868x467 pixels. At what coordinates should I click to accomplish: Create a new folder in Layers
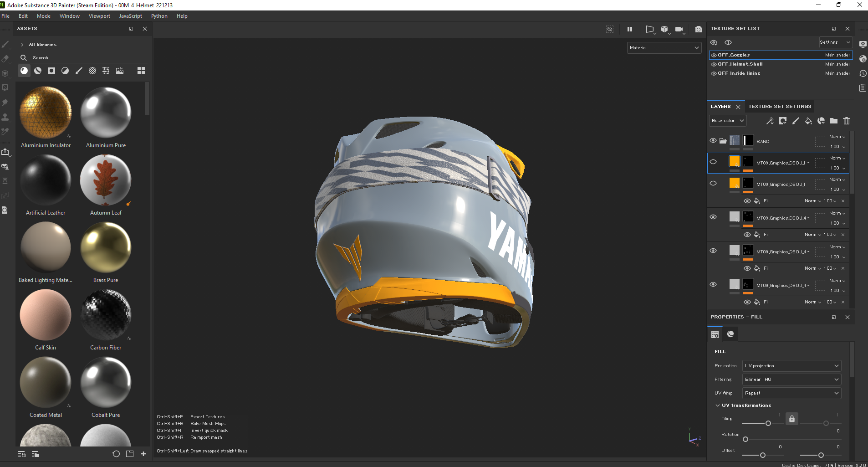tap(834, 121)
